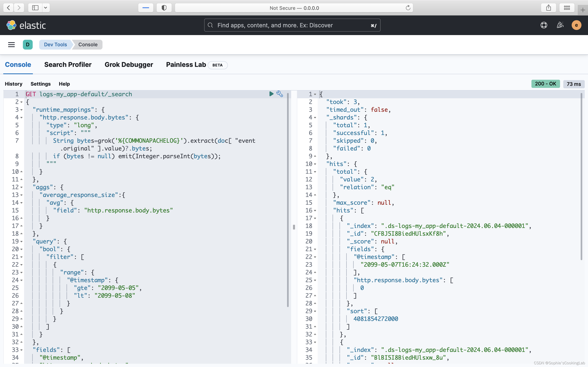588x367 pixels.
Task: Click the Help button in console
Action: pyautogui.click(x=64, y=84)
